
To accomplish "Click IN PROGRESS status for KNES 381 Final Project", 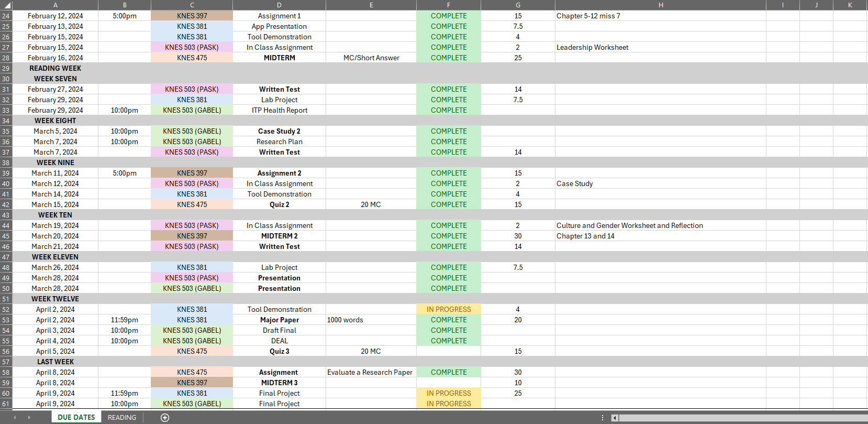I will click(x=449, y=393).
